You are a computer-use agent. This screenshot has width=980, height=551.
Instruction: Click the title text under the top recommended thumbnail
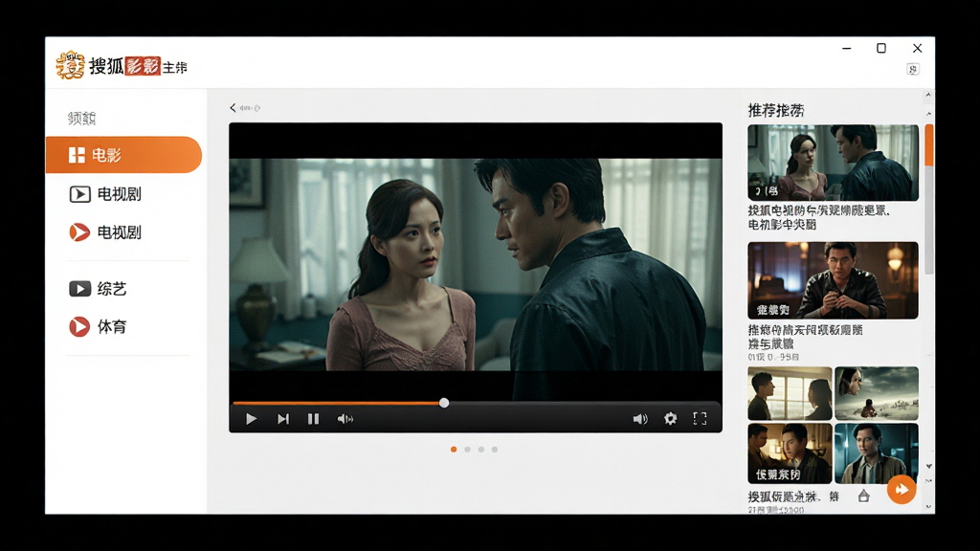[x=819, y=217]
